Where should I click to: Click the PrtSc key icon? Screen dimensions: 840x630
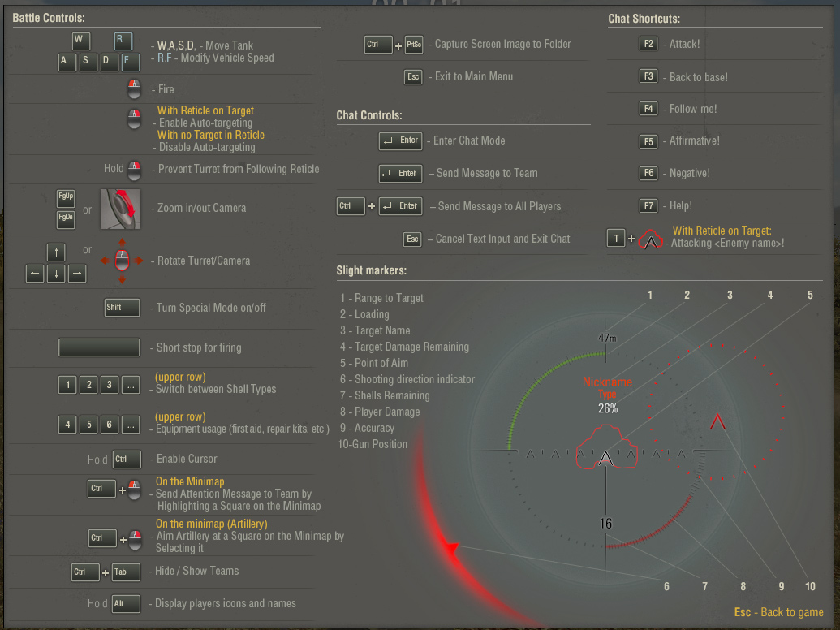coord(414,45)
